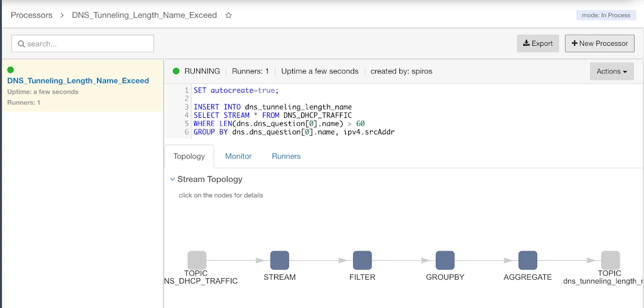Select the AGGREGATE topology node
644x308 pixels.
(x=528, y=260)
